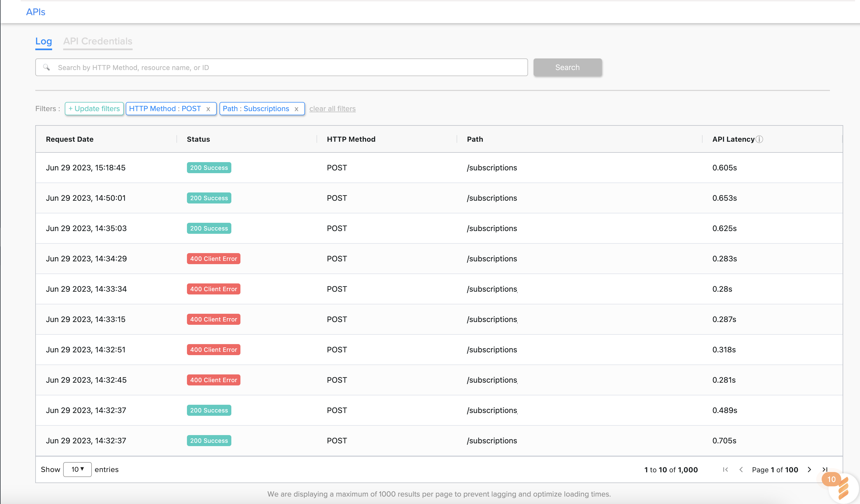
Task: Switch to the API Credentials tab
Action: click(x=98, y=41)
